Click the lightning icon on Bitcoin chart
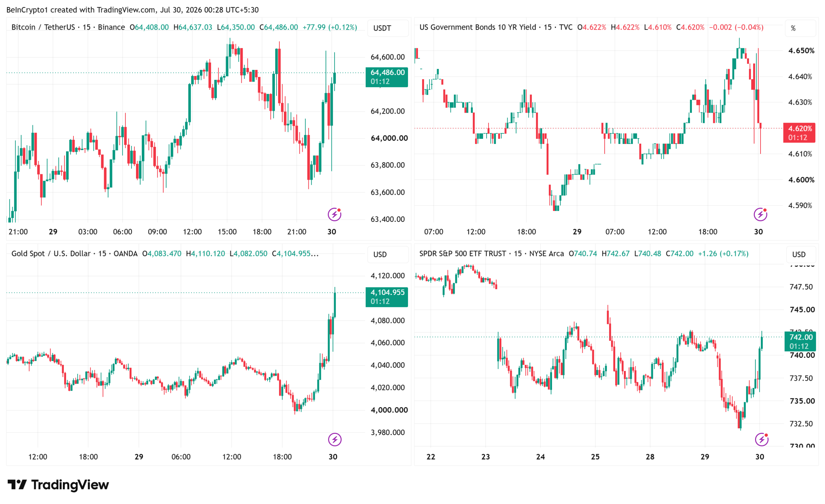Viewport: 825px width, 504px height. coord(334,214)
